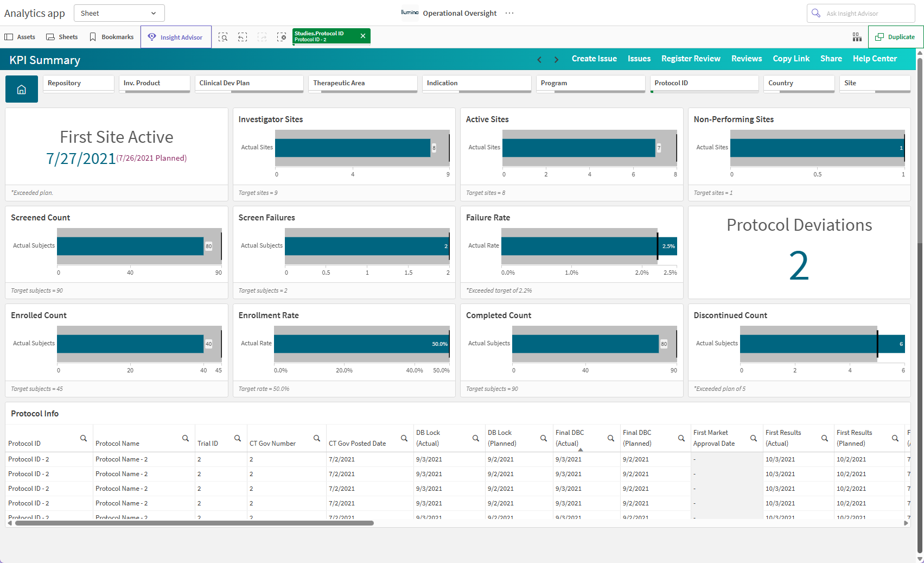Search the First Market Approval Date column
Viewport: 924px width, 563px height.
tap(754, 438)
